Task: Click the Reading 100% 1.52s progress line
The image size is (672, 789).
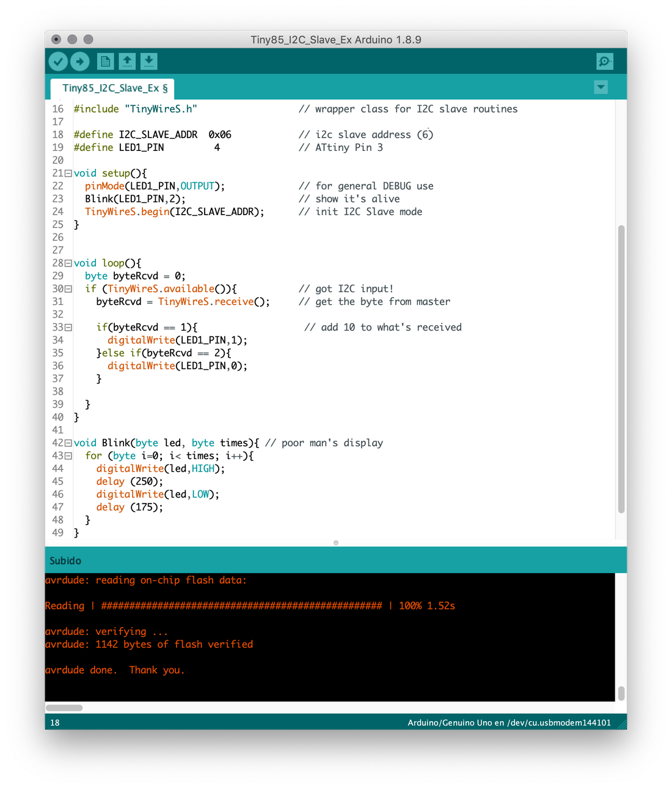Action: (250, 606)
